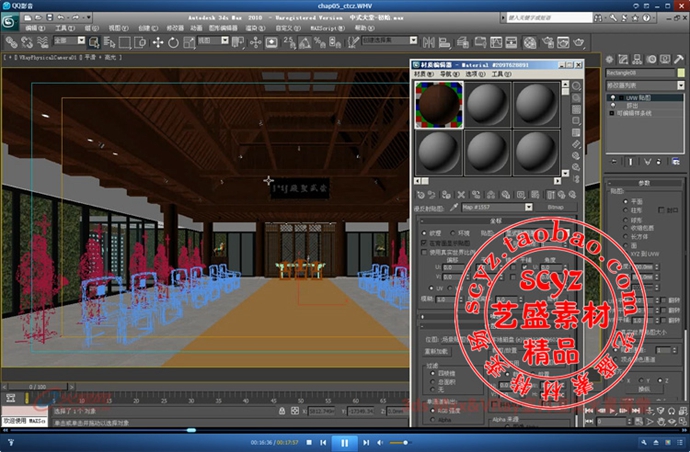Open the 修改器 menu
The width and height of the screenshot is (690, 452).
(175, 28)
